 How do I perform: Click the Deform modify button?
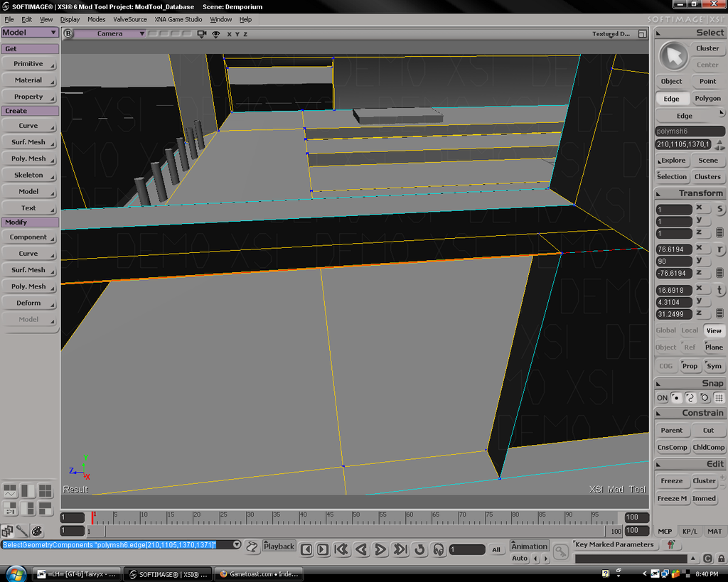point(29,303)
